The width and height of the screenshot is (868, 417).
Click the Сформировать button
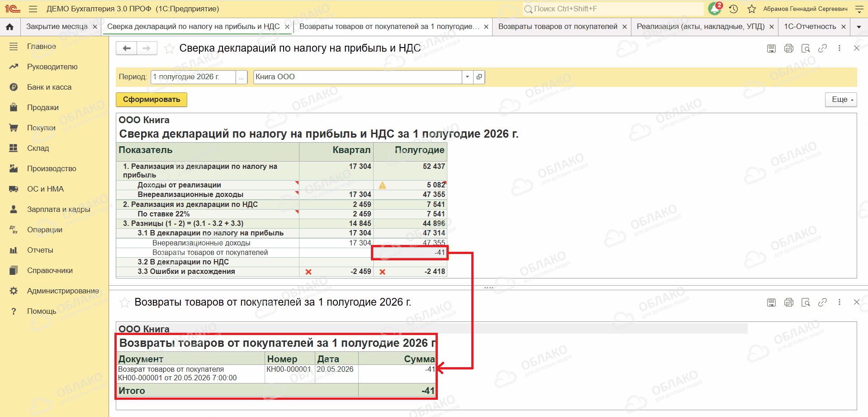coord(152,100)
